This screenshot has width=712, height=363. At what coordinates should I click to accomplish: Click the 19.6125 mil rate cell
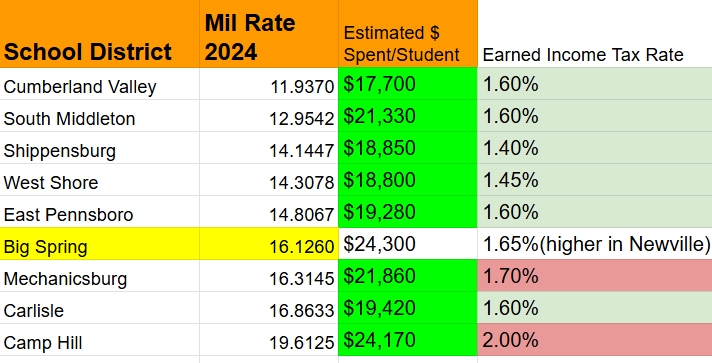click(269, 340)
